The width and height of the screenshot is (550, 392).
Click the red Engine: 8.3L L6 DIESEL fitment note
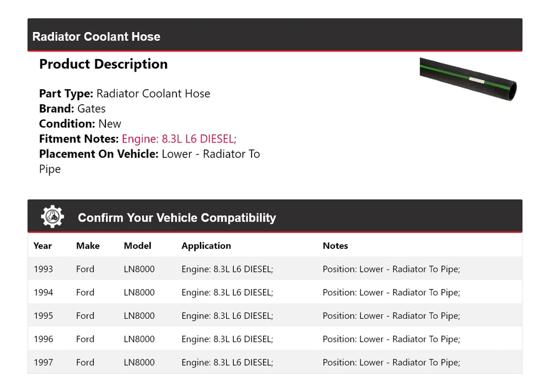pyautogui.click(x=179, y=138)
